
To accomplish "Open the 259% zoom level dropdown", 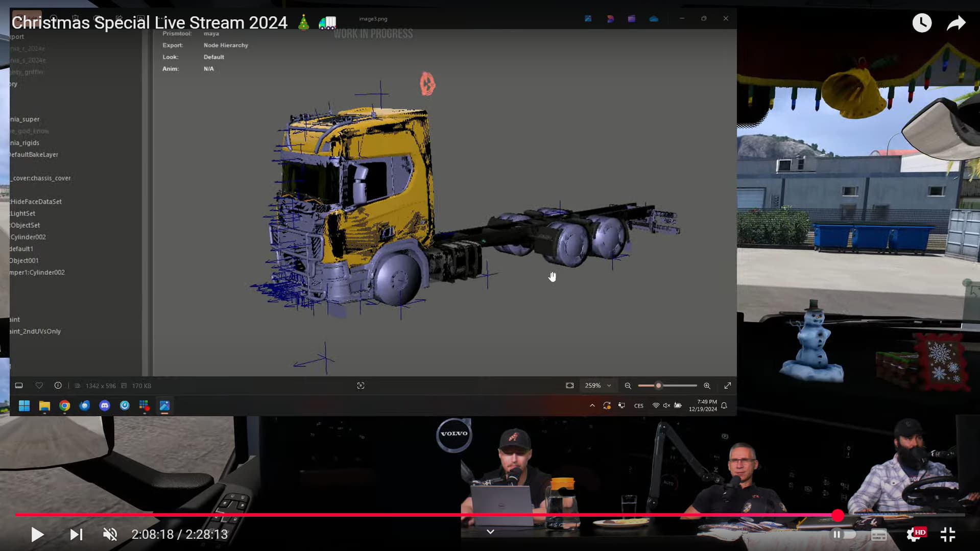I will pyautogui.click(x=597, y=386).
